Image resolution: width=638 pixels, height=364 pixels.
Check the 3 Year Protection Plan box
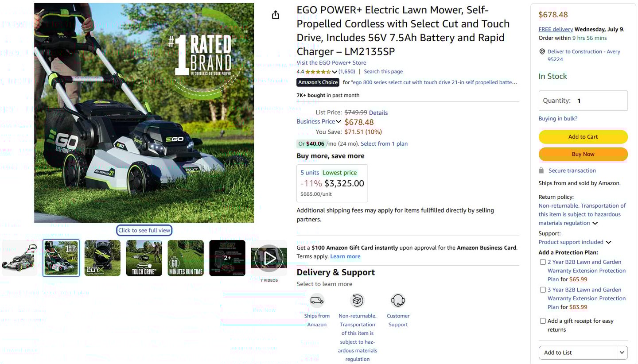(x=543, y=290)
